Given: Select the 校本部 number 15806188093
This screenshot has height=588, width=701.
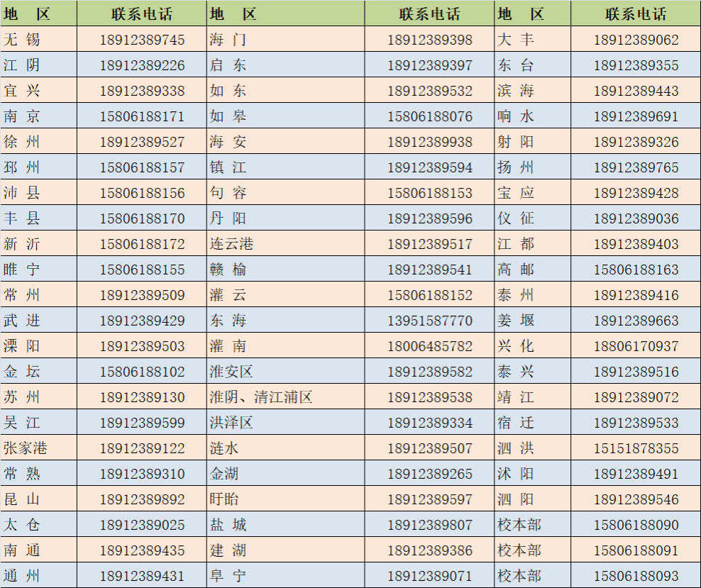Looking at the screenshot, I should [636, 576].
